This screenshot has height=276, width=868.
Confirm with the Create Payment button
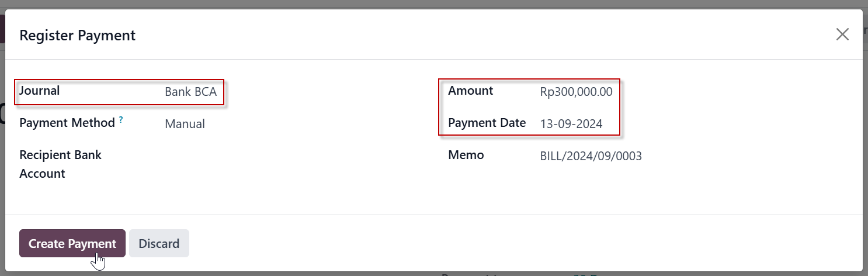[x=72, y=243]
